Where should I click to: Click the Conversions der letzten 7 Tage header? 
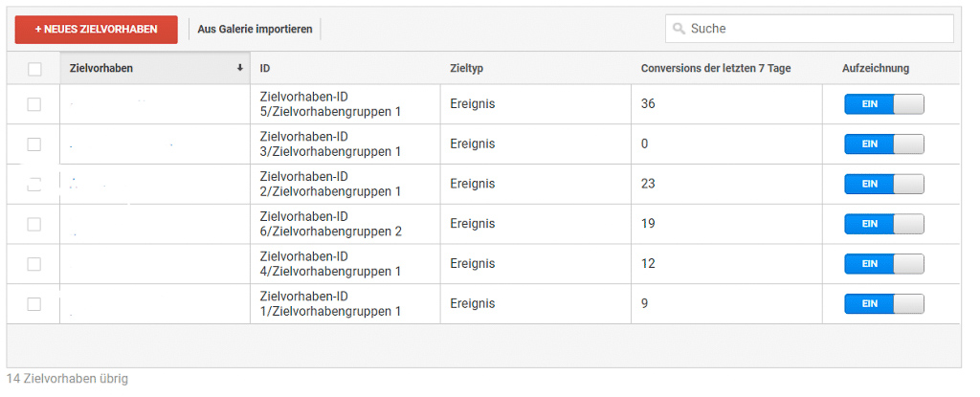pyautogui.click(x=716, y=68)
